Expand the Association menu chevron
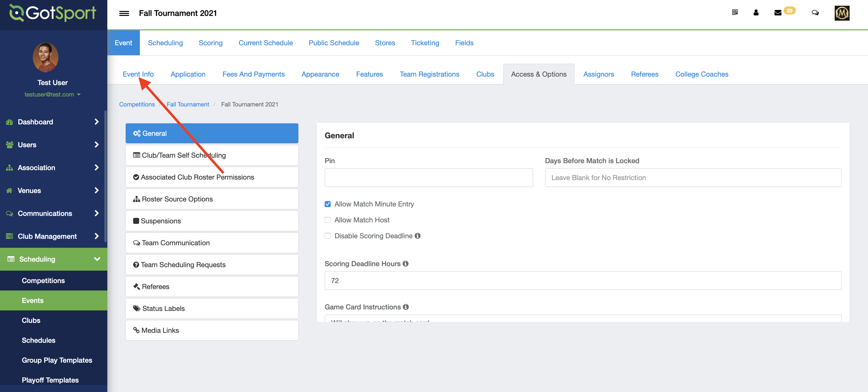868x392 pixels. (97, 168)
